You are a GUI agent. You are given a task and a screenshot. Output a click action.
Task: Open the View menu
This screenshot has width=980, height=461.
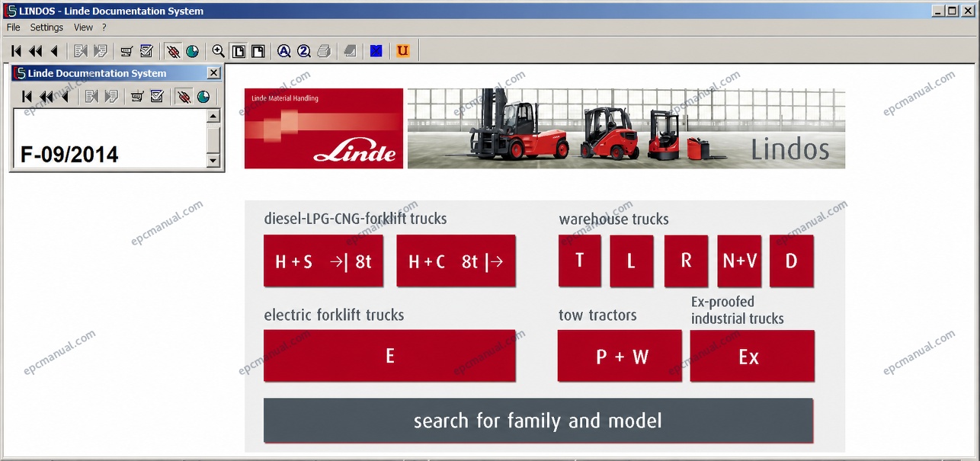(83, 27)
